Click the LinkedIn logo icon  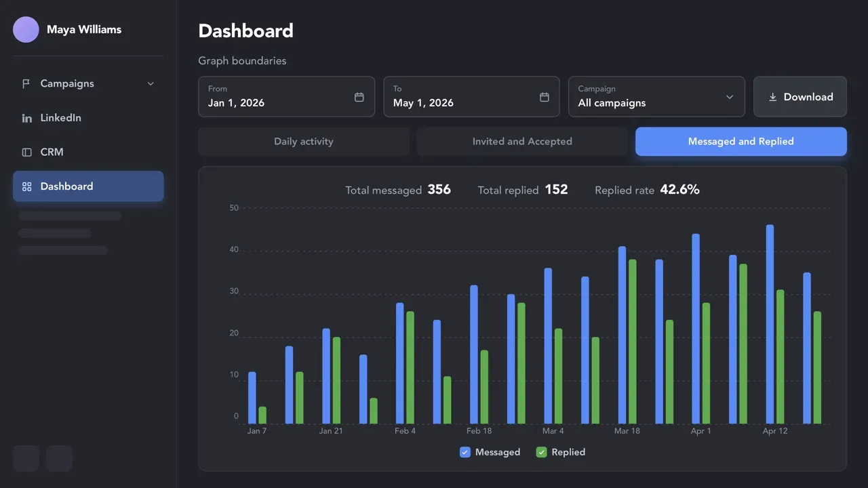coord(26,118)
